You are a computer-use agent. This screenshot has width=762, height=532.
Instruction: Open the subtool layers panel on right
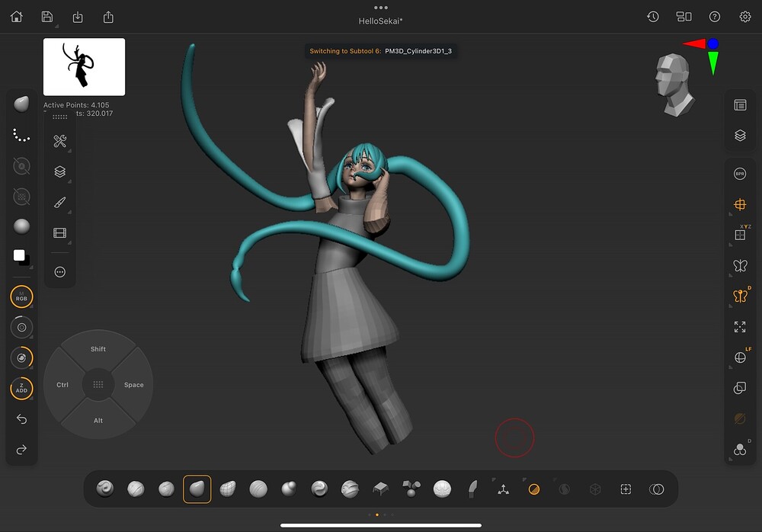[x=740, y=136]
